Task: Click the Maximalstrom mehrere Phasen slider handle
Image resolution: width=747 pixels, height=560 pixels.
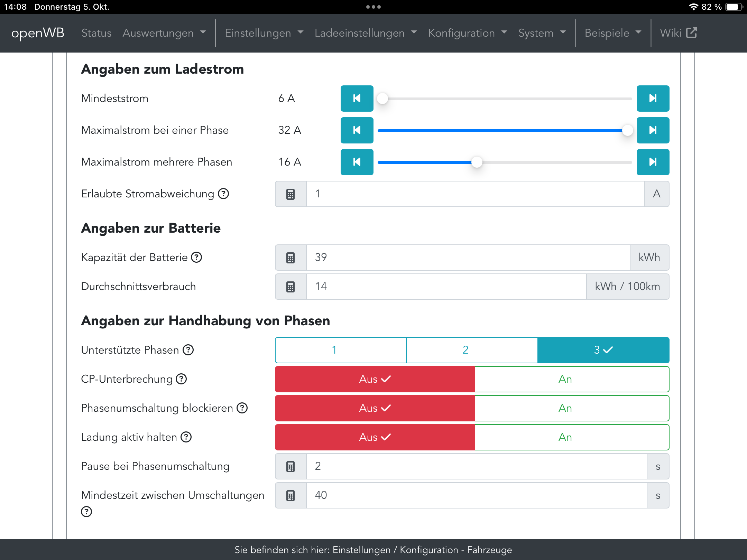Action: [x=477, y=162]
